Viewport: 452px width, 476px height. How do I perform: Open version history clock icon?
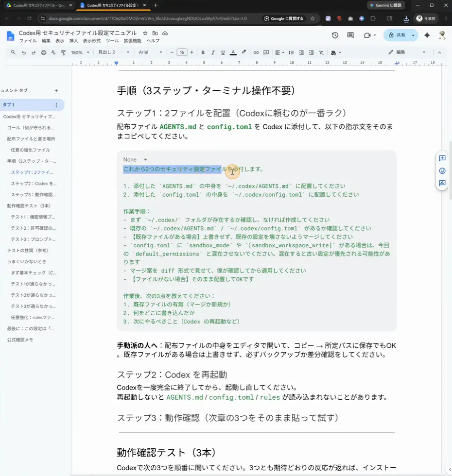pyautogui.click(x=335, y=35)
